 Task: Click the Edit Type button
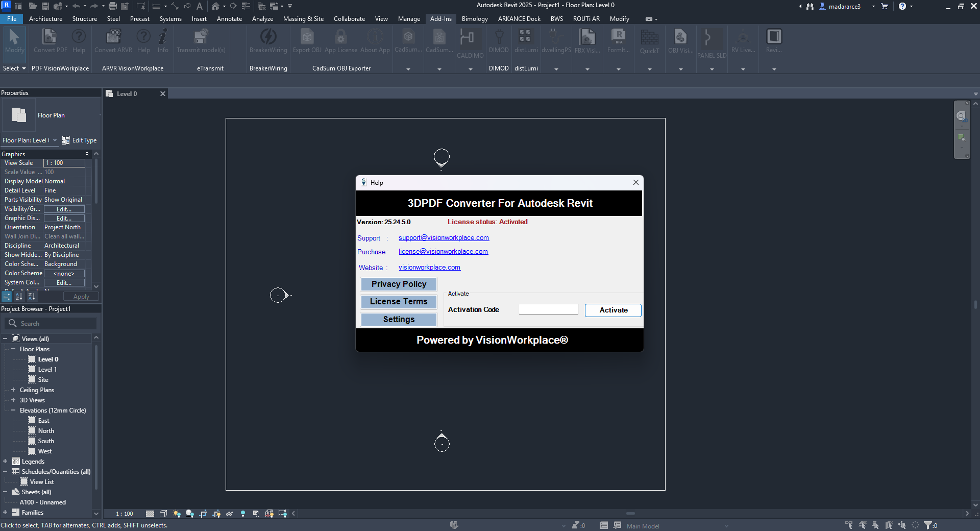click(79, 140)
